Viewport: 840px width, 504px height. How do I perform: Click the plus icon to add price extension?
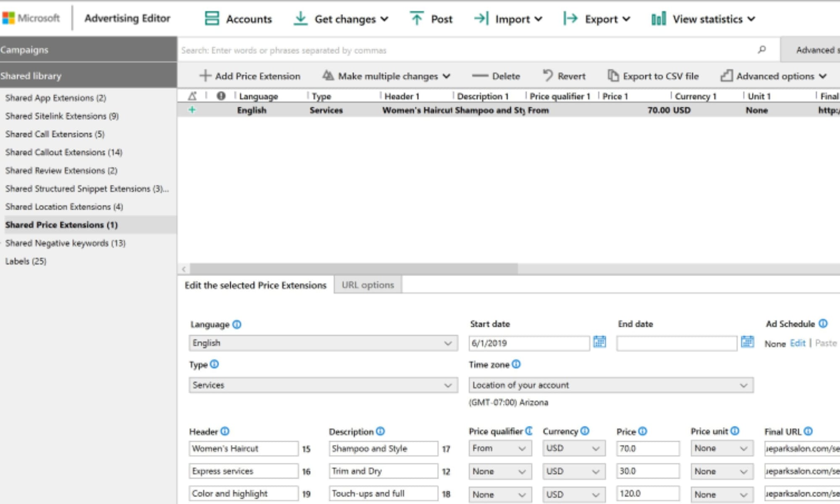point(205,76)
